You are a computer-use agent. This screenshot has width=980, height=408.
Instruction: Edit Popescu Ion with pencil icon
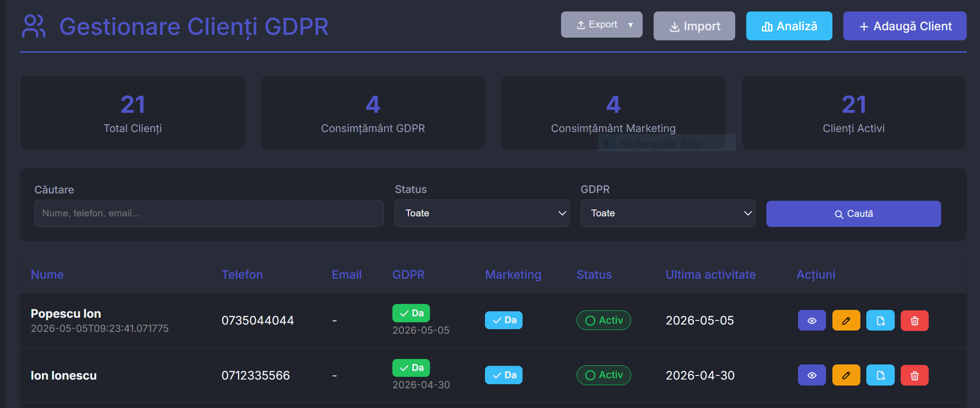[x=846, y=320]
